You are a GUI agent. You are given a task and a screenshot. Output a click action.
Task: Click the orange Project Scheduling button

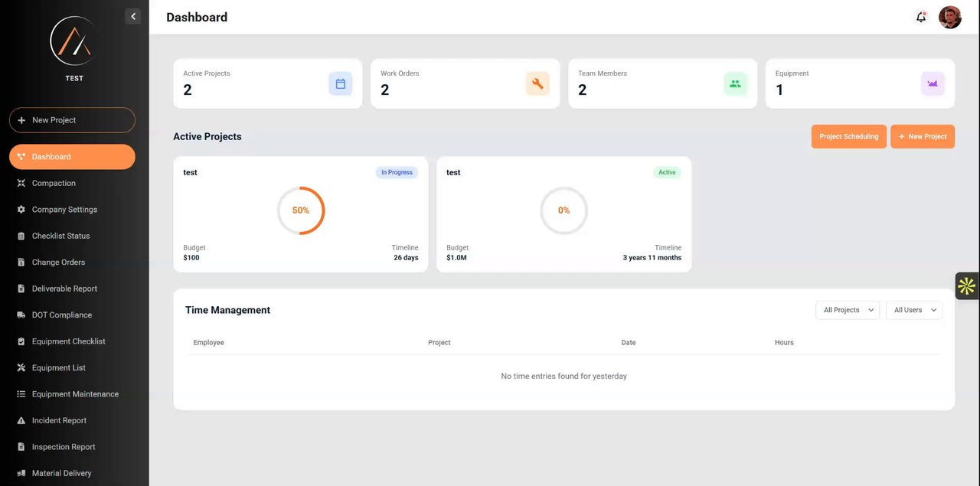pyautogui.click(x=849, y=136)
